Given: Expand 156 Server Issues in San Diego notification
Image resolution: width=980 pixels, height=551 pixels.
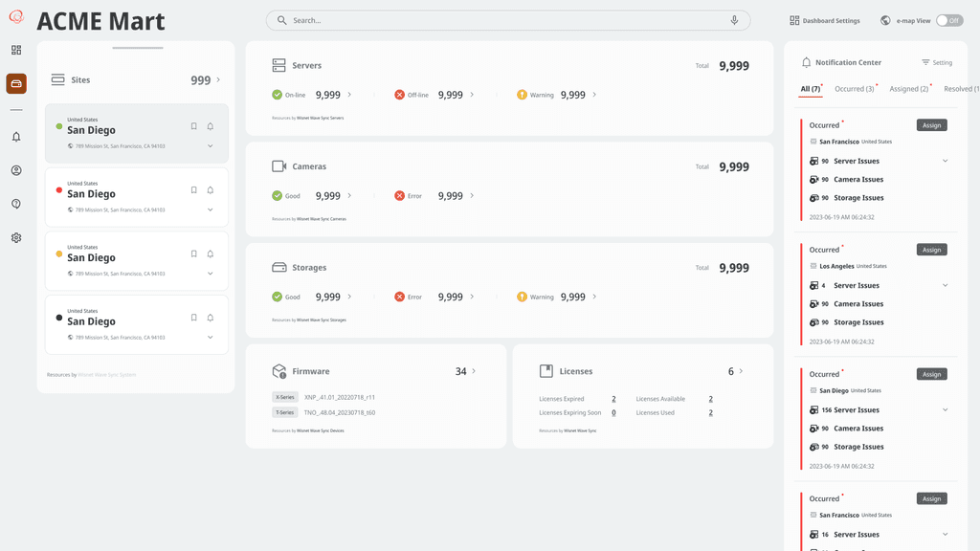Looking at the screenshot, I should 945,409.
